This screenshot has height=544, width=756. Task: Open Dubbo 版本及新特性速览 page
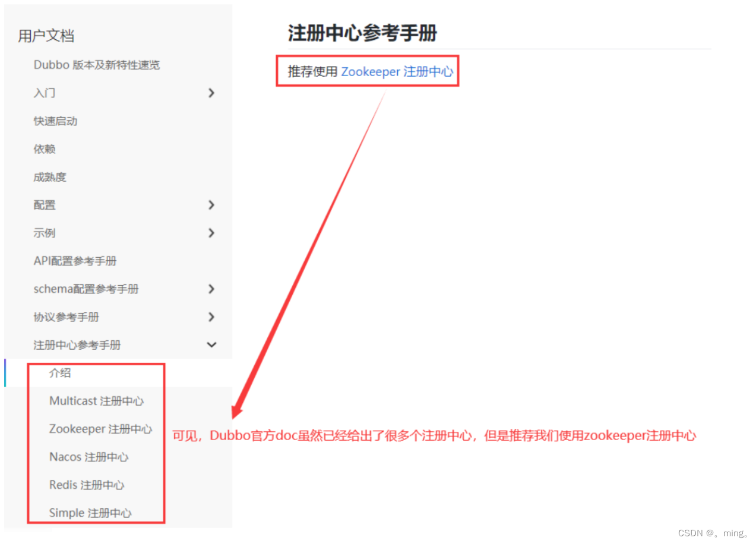tap(97, 65)
